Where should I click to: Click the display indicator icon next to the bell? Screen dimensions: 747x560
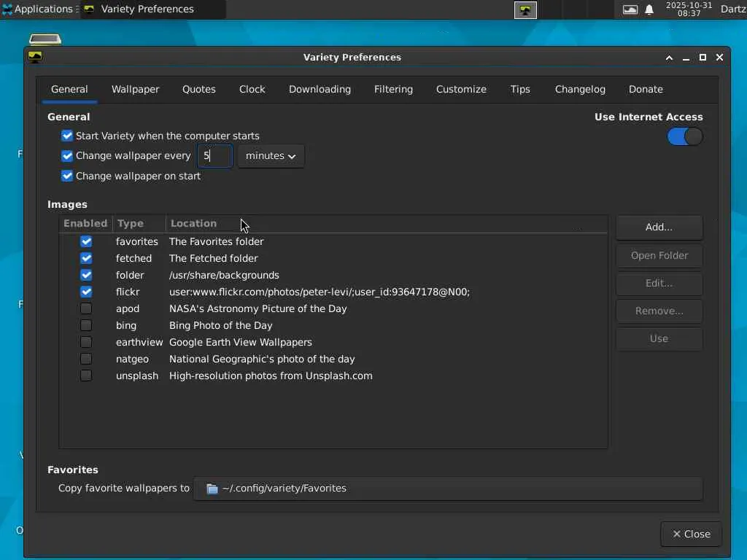630,9
